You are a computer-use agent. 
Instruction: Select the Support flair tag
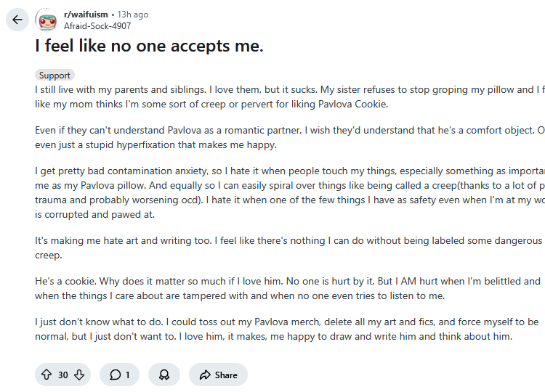pos(54,75)
